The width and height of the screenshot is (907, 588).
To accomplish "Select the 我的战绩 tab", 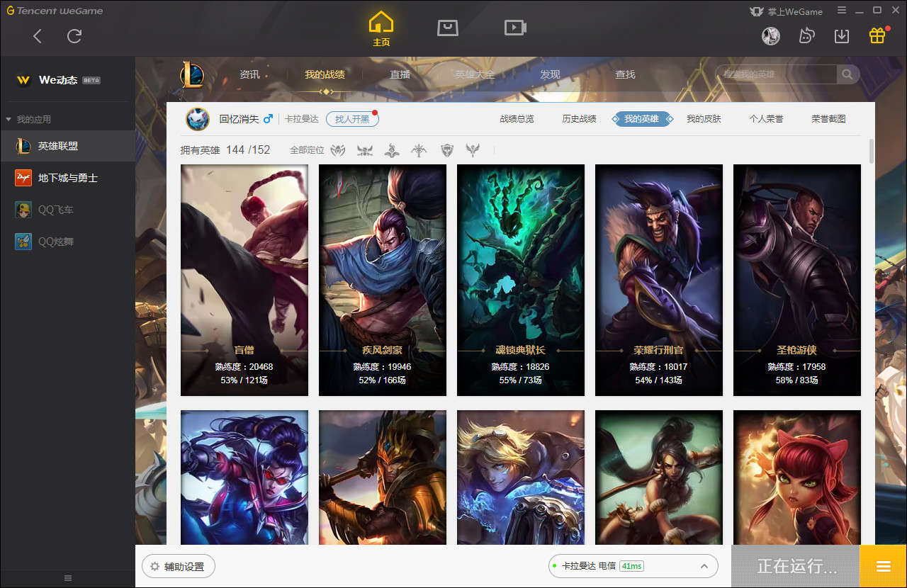I will click(325, 74).
